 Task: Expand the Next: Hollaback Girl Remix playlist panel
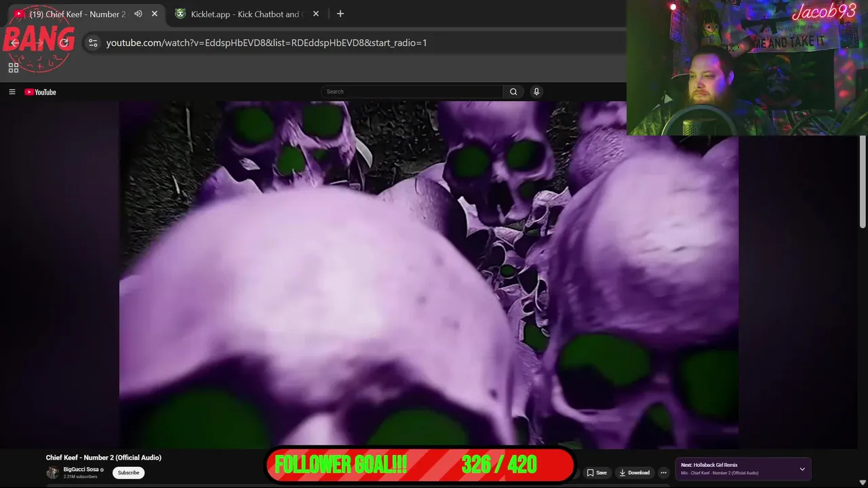click(x=802, y=469)
